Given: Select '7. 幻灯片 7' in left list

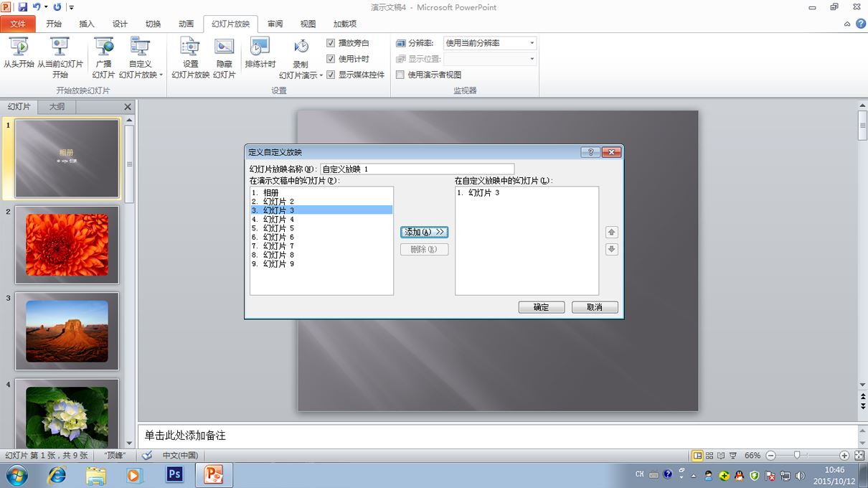Looking at the screenshot, I should click(321, 246).
